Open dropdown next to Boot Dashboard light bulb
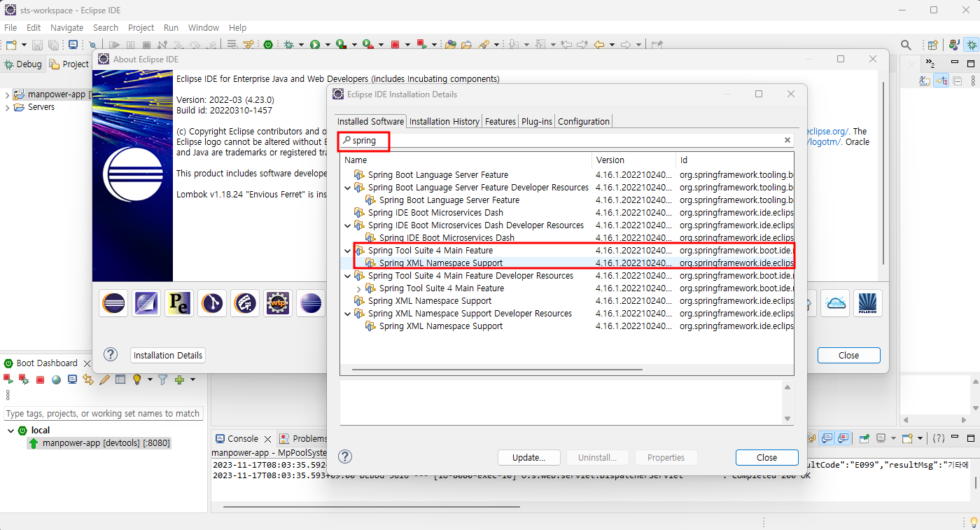This screenshot has height=530, width=980. coord(148,379)
